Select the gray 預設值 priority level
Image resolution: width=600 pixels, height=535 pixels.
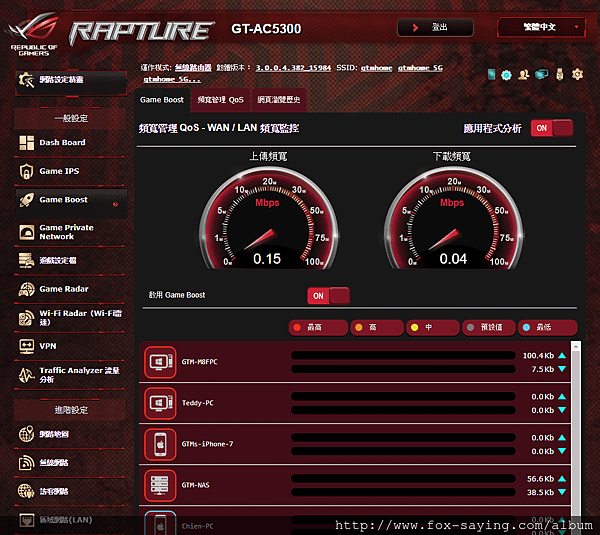[x=489, y=328]
